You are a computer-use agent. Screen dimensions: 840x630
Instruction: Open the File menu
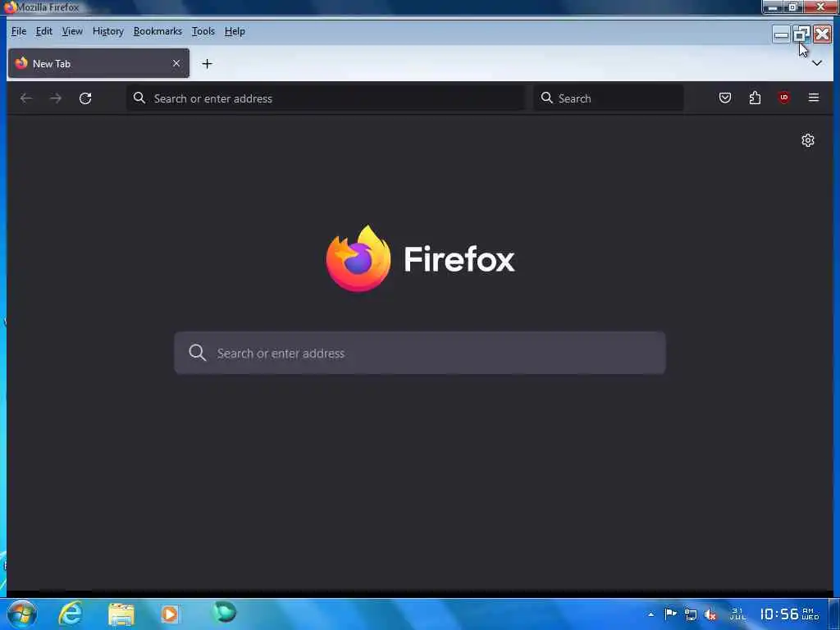coord(19,31)
